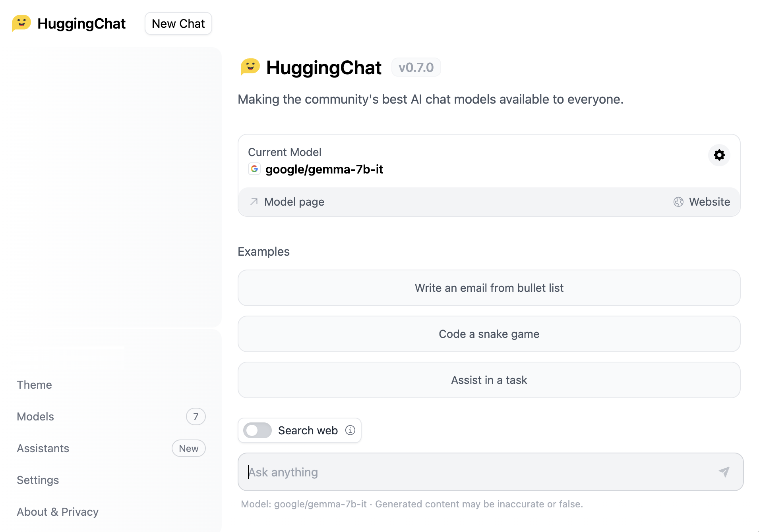Open Models list in sidebar
This screenshot has width=759, height=532.
click(x=35, y=416)
